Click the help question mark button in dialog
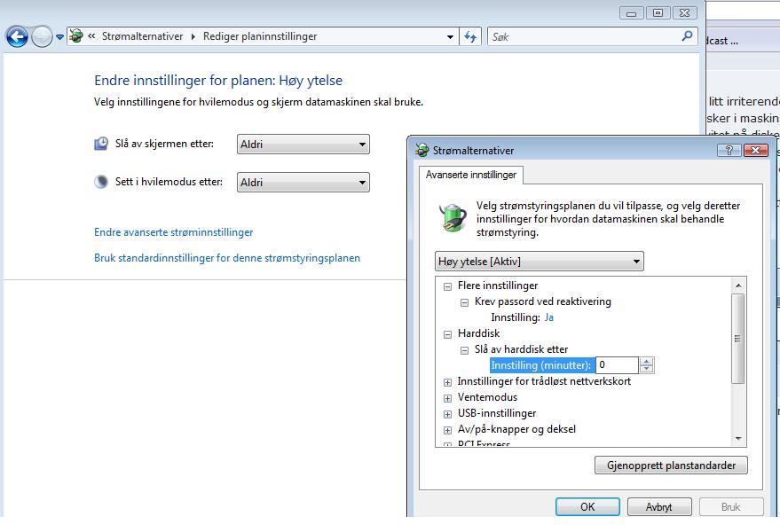780x532 pixels. [x=729, y=150]
